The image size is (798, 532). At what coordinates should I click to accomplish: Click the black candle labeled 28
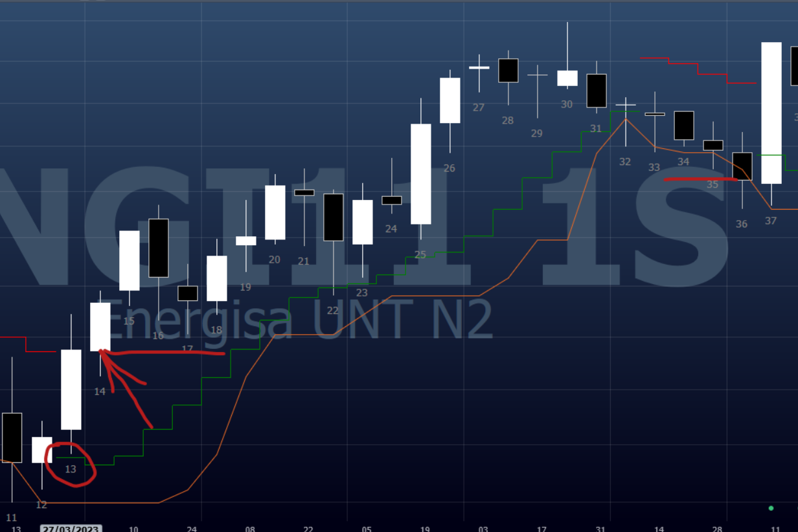(x=508, y=70)
